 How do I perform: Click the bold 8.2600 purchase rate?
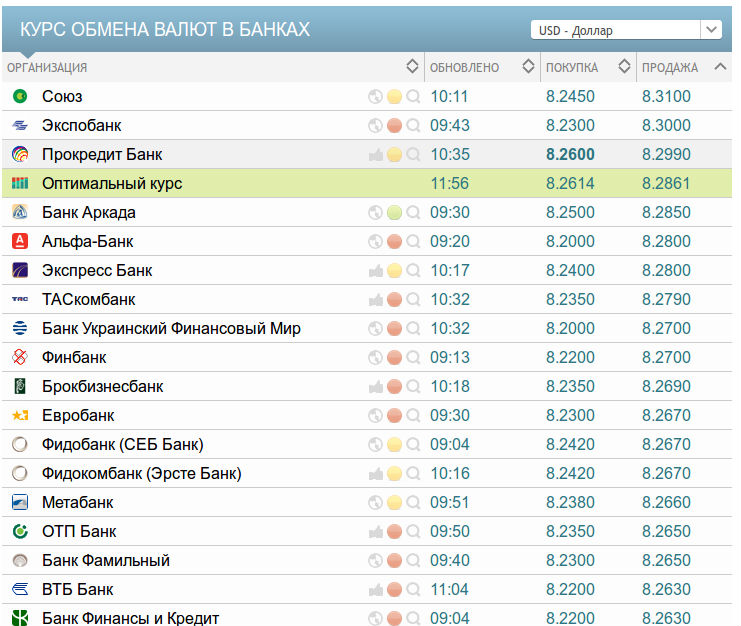[x=570, y=154]
